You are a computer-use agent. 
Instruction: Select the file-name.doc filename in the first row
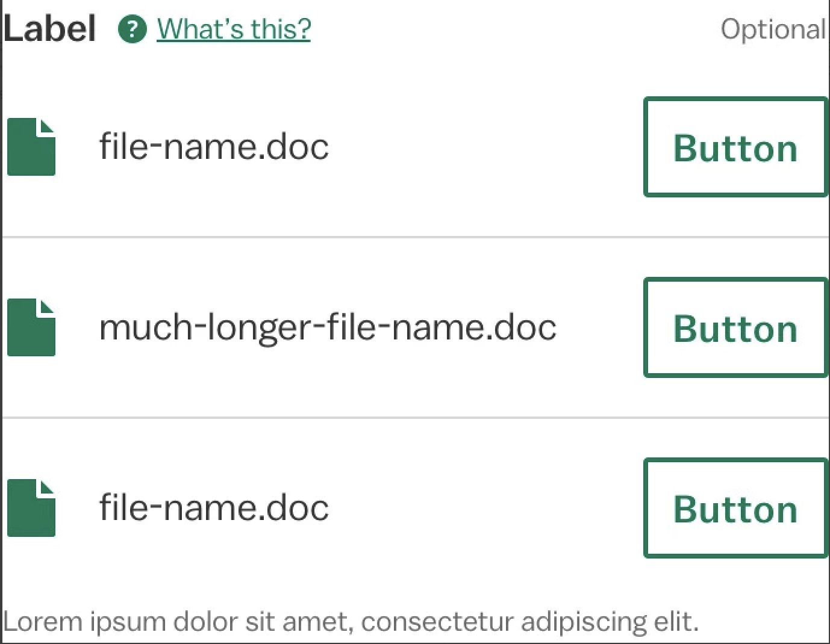coord(214,146)
